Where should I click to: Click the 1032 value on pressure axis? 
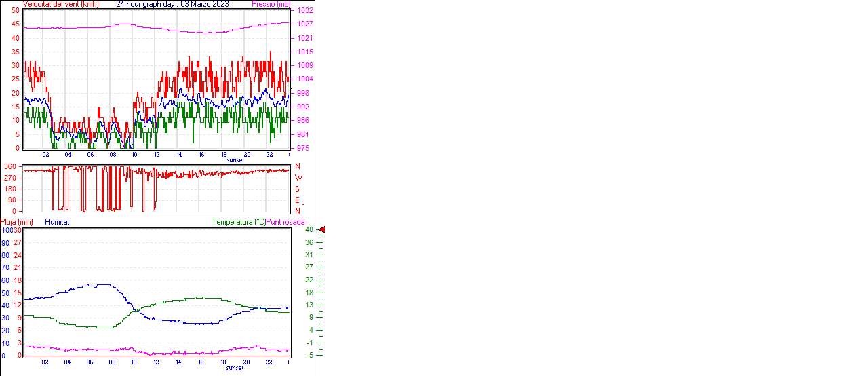click(303, 11)
